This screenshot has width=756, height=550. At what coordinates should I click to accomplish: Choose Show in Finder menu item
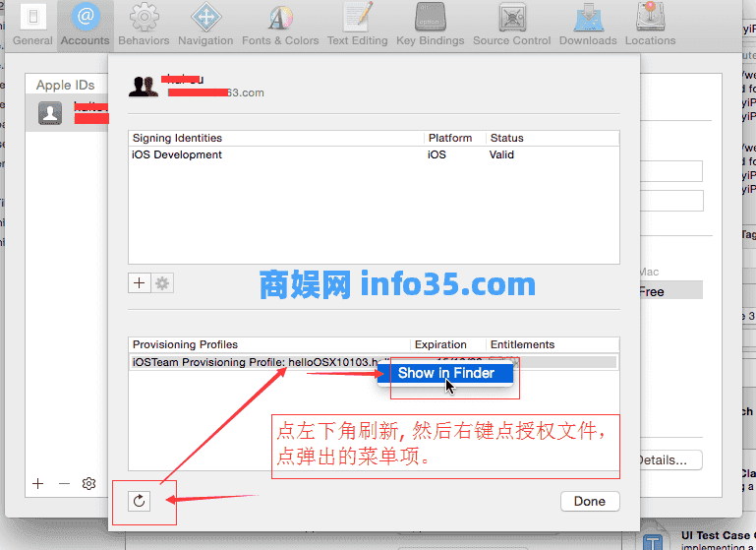(x=445, y=373)
